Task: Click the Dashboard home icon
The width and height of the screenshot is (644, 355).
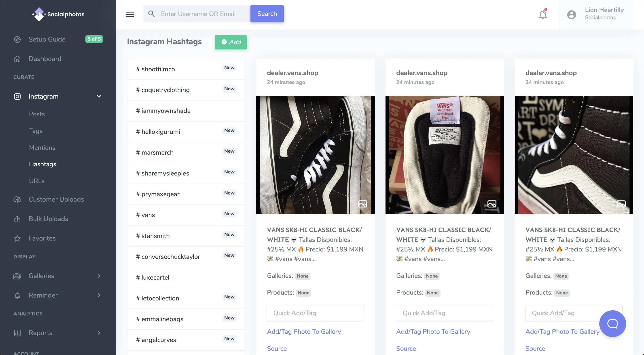Action: tap(17, 59)
